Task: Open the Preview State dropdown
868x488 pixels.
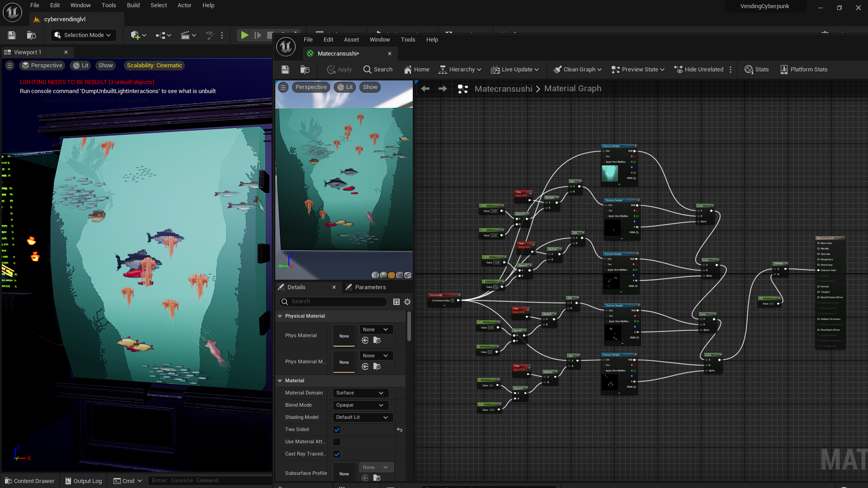Action: 638,70
